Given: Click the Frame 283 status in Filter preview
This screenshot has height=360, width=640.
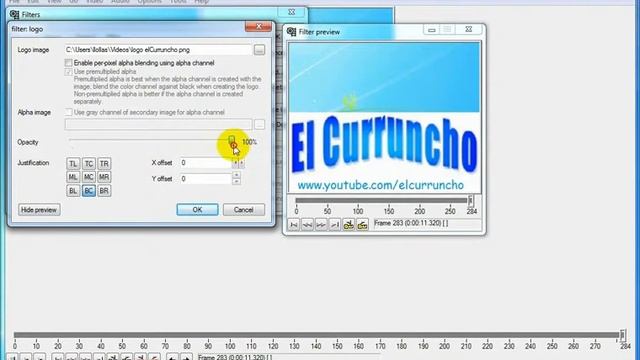Looking at the screenshot, I should click(x=411, y=223).
